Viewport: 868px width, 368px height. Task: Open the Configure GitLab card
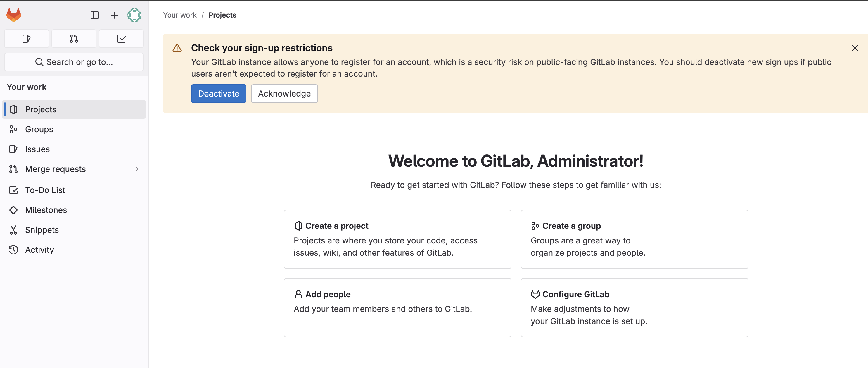[x=634, y=308]
